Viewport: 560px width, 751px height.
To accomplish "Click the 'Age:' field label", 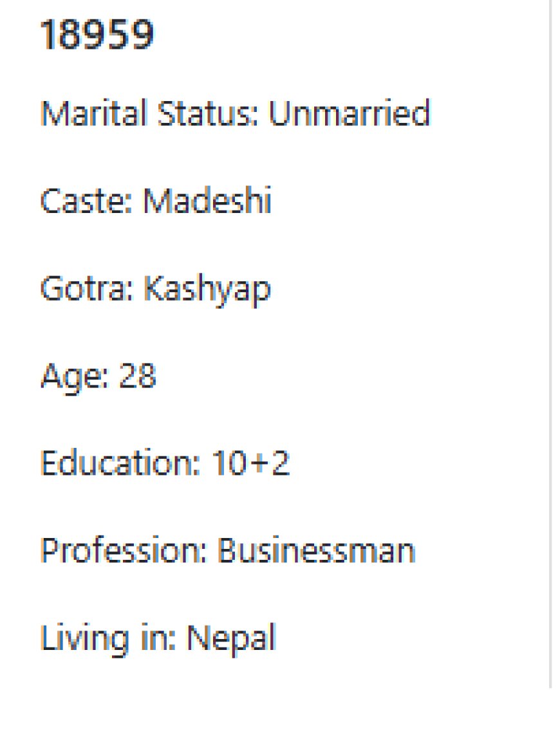I will [75, 377].
